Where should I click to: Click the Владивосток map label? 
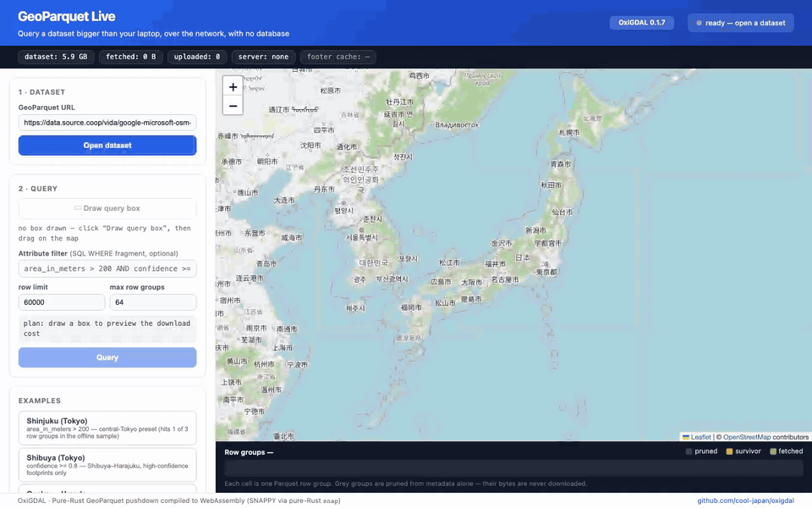click(457, 125)
